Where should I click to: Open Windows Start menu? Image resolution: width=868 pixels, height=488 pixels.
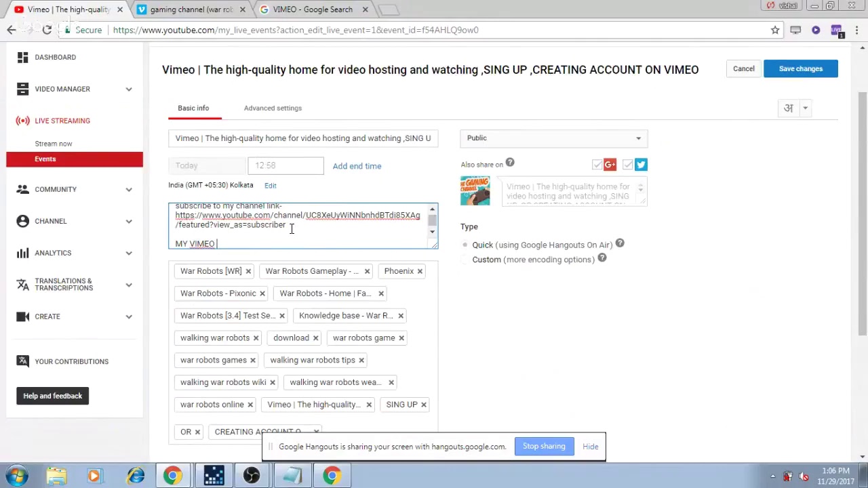click(17, 476)
